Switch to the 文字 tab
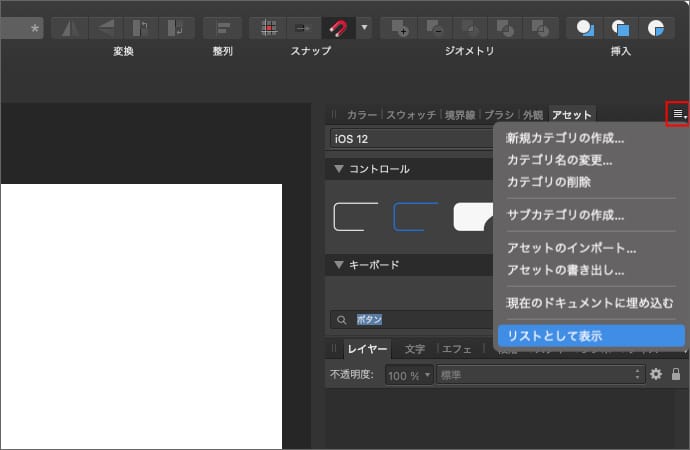Screen dimensions: 690x450 click(414, 349)
